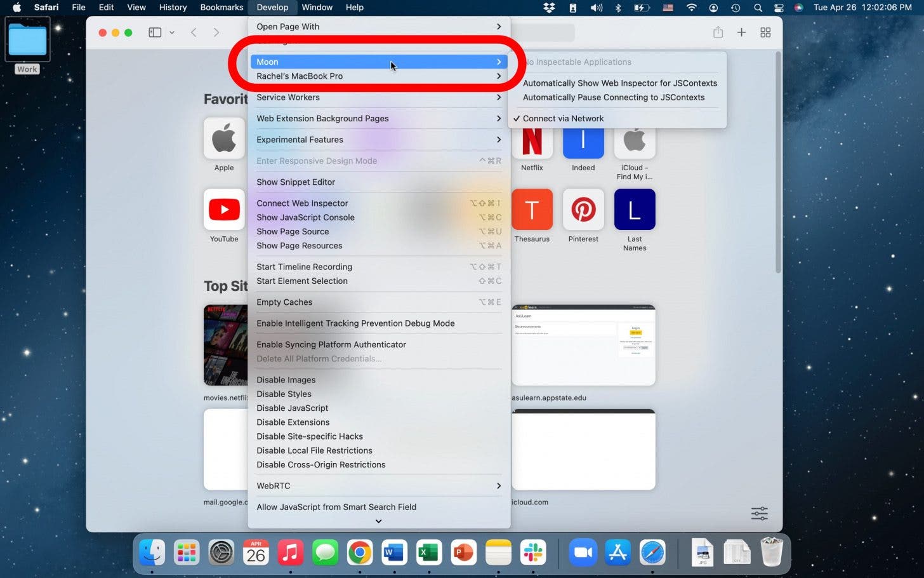Screen dimensions: 924x578
Task: Open Pinterest from Favorites
Action: pyautogui.click(x=583, y=210)
